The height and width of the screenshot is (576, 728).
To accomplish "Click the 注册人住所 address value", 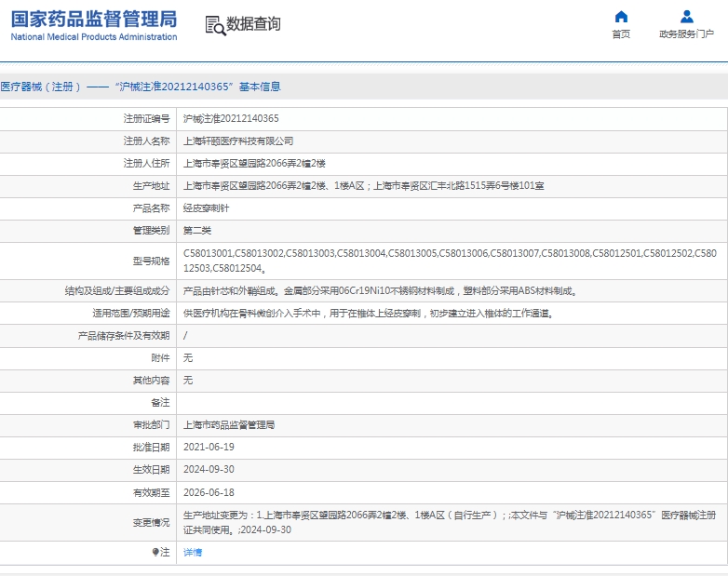I will (x=254, y=164).
